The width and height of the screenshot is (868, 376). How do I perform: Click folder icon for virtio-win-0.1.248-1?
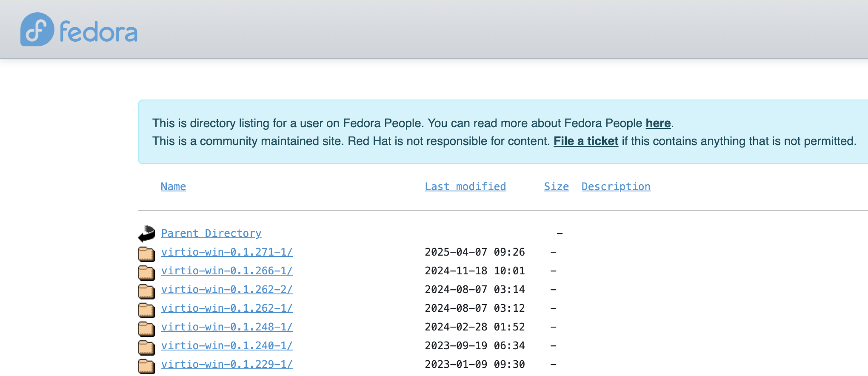tap(146, 328)
